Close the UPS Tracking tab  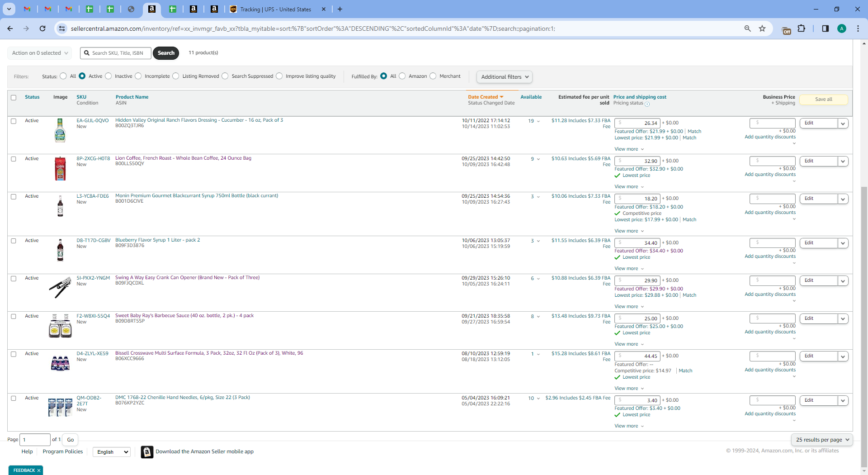point(324,9)
